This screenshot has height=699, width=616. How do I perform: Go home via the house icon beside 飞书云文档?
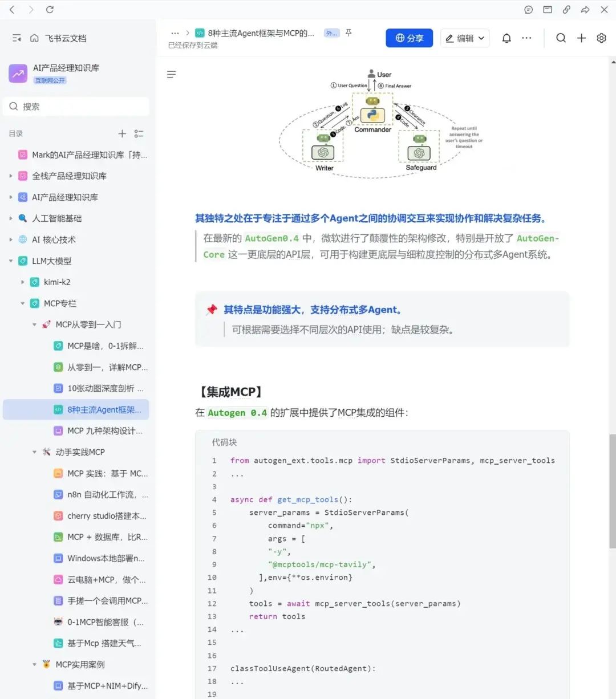pos(34,38)
